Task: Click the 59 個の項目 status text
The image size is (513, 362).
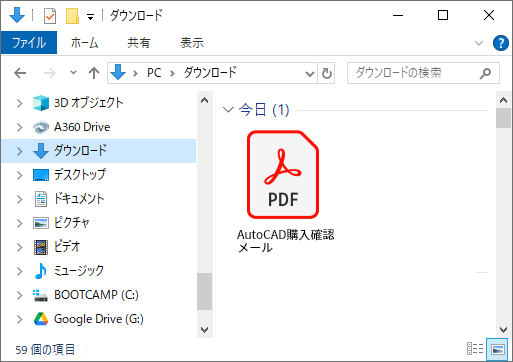Action: pyautogui.click(x=45, y=350)
